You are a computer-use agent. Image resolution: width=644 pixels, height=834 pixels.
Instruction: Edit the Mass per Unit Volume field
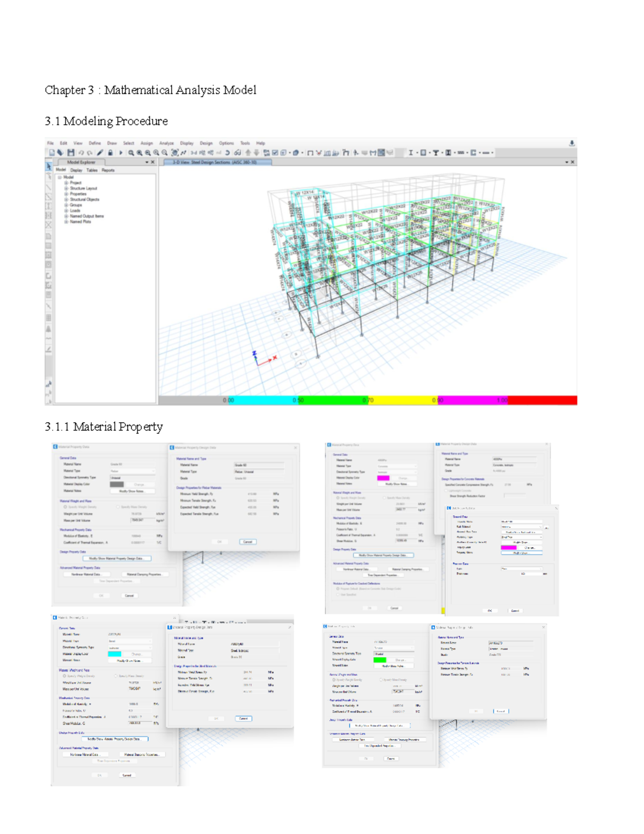(143, 520)
